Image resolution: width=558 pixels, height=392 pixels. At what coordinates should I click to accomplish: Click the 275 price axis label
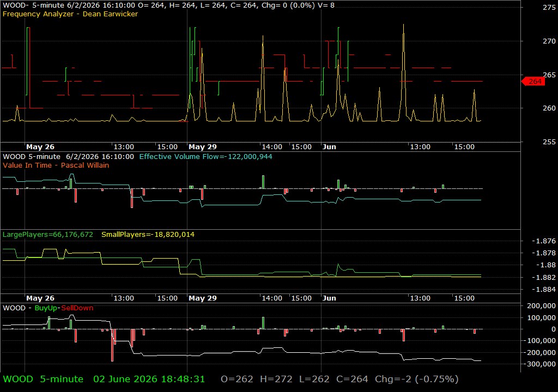pyautogui.click(x=549, y=8)
